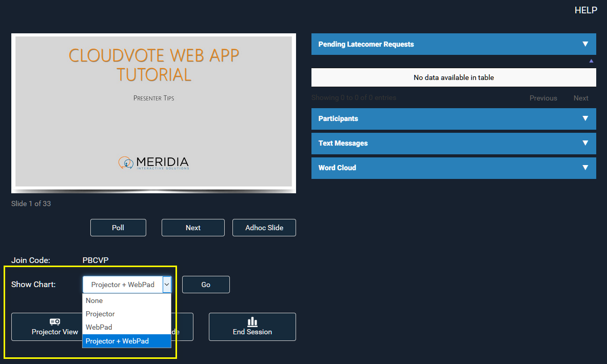
Task: Click the 'Join Code:' label
Action: point(31,260)
